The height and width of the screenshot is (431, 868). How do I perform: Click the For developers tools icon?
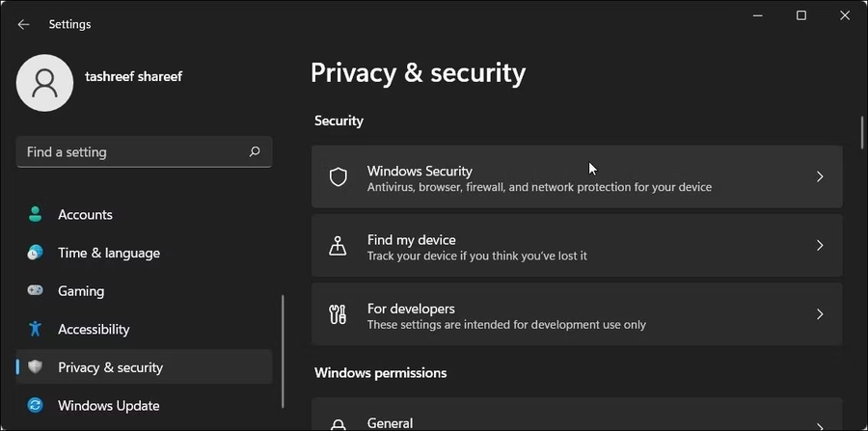(x=338, y=314)
